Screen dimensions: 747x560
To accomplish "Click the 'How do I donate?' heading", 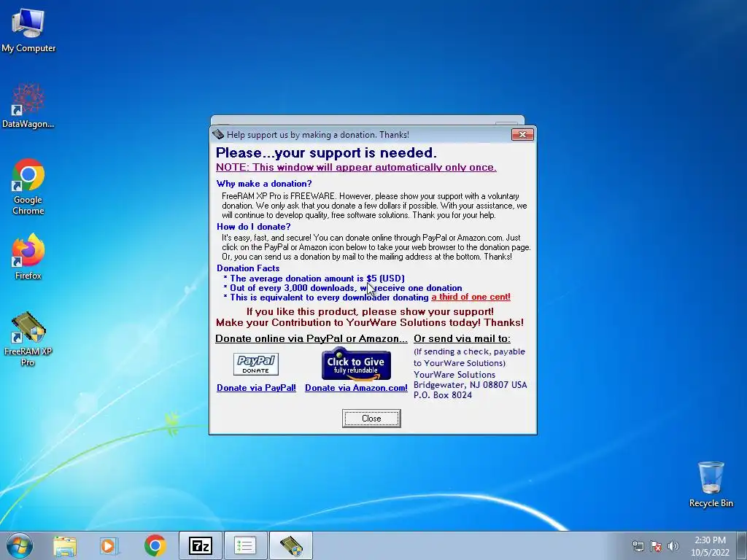I will click(253, 227).
